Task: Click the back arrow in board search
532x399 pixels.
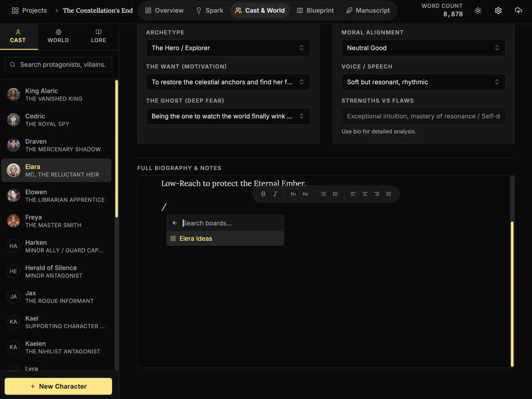Action: pos(175,223)
